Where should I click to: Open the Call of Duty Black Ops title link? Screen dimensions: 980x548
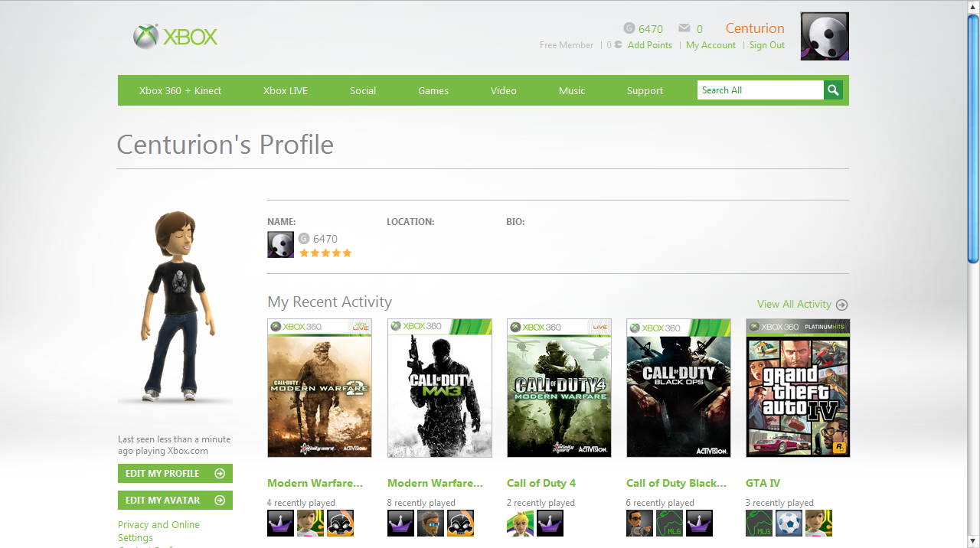coord(676,483)
